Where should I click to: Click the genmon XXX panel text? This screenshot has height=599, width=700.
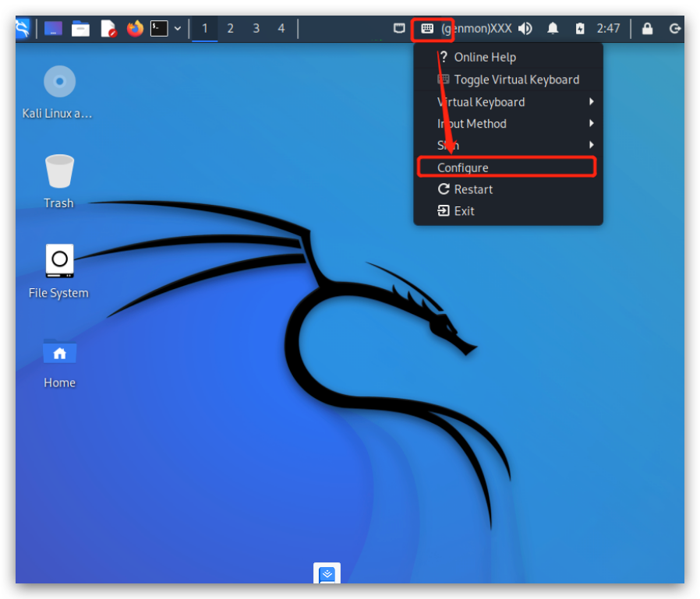click(x=476, y=29)
